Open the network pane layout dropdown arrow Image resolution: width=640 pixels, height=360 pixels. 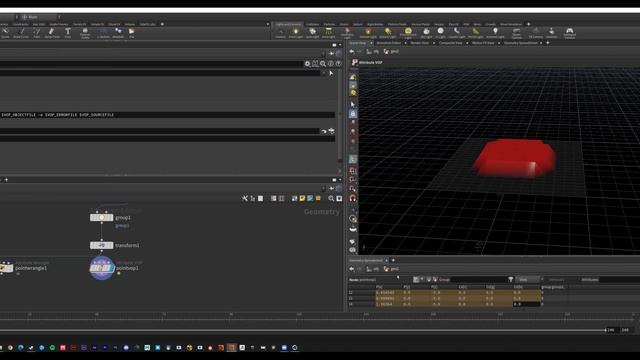(x=340, y=180)
